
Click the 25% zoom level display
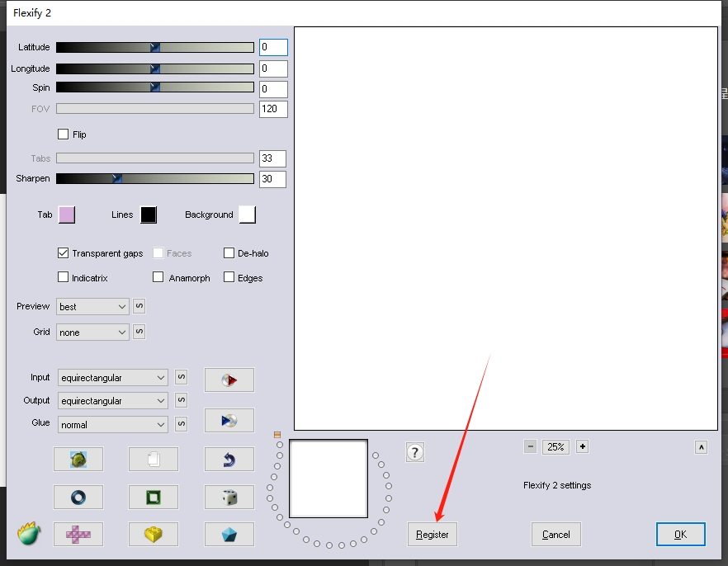point(555,446)
